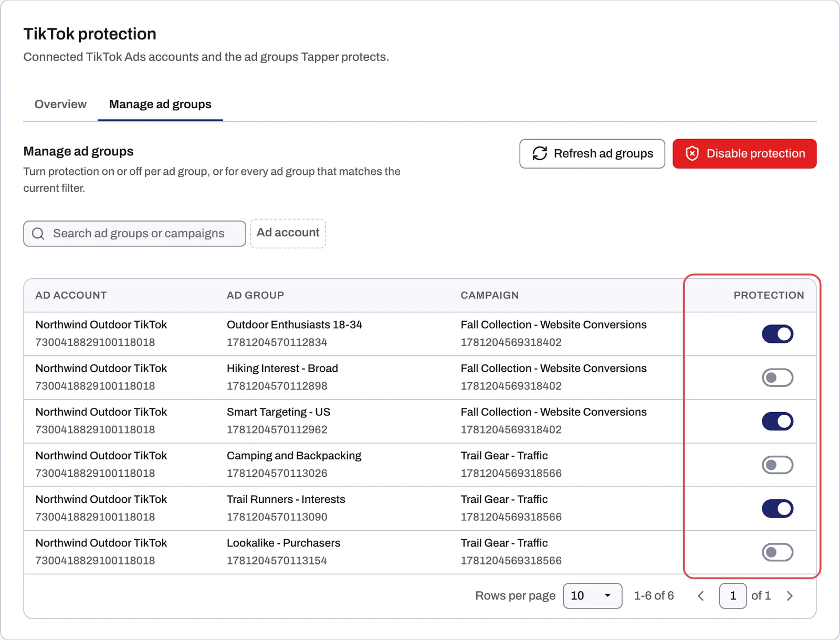Open the Ad account filter
Viewport: 840px width, 640px height.
288,233
